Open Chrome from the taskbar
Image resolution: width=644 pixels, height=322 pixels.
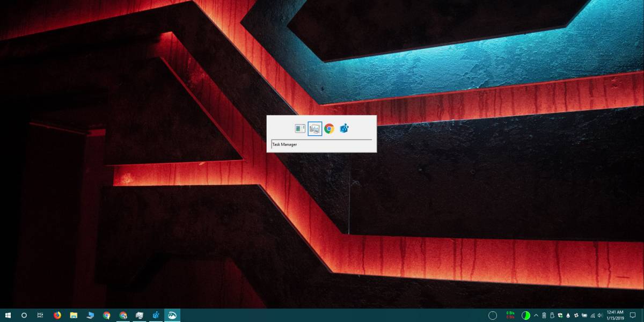[x=106, y=316]
